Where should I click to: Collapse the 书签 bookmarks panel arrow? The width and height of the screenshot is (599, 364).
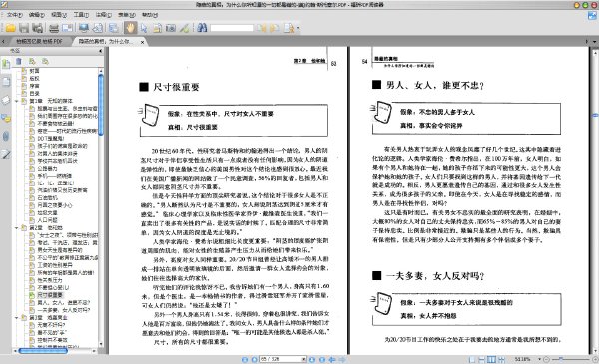pyautogui.click(x=100, y=51)
